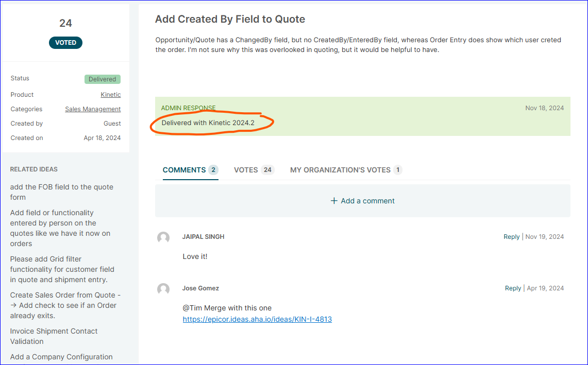This screenshot has width=588, height=365.
Task: Open related idea 'Add a Company Configuration'
Action: [x=61, y=357]
